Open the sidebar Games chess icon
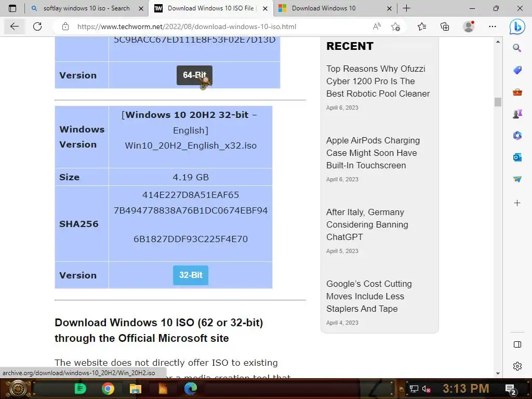The height and width of the screenshot is (399, 532). coord(517,114)
